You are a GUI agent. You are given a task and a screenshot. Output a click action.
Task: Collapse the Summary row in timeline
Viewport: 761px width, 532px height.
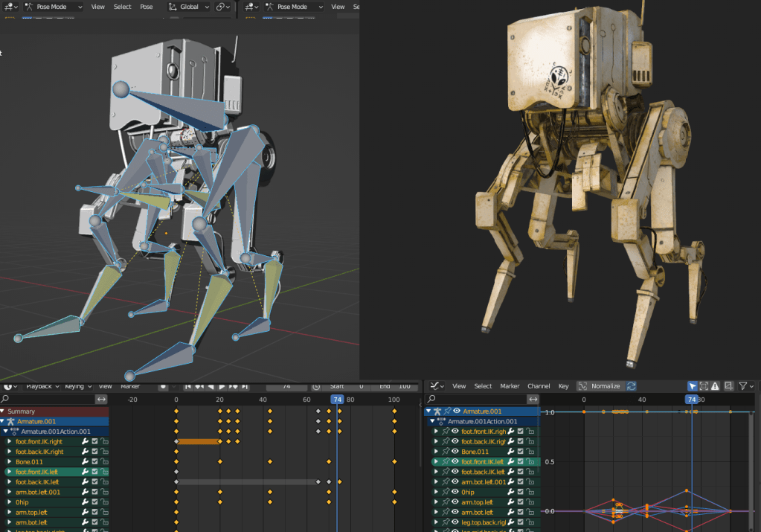tap(3, 411)
